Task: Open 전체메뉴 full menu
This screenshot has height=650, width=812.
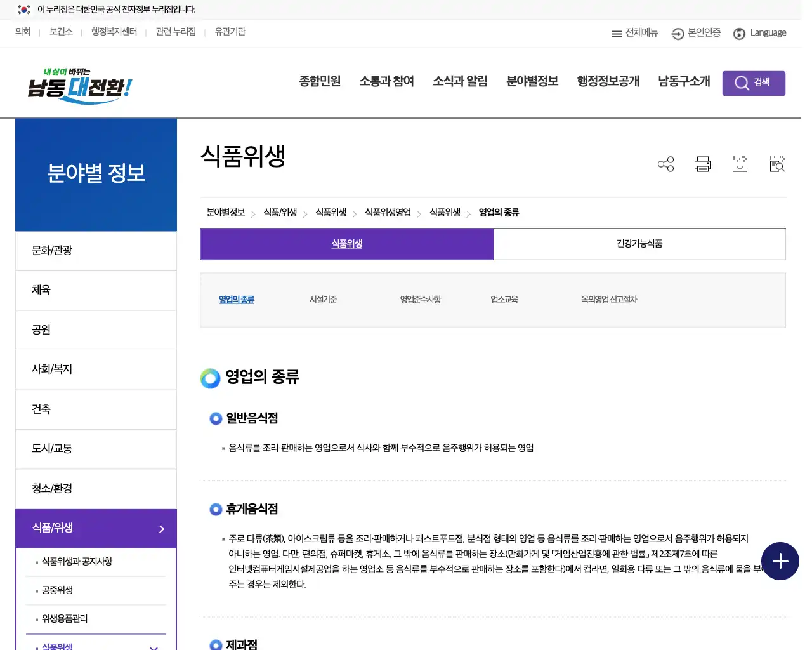Action: tap(634, 33)
